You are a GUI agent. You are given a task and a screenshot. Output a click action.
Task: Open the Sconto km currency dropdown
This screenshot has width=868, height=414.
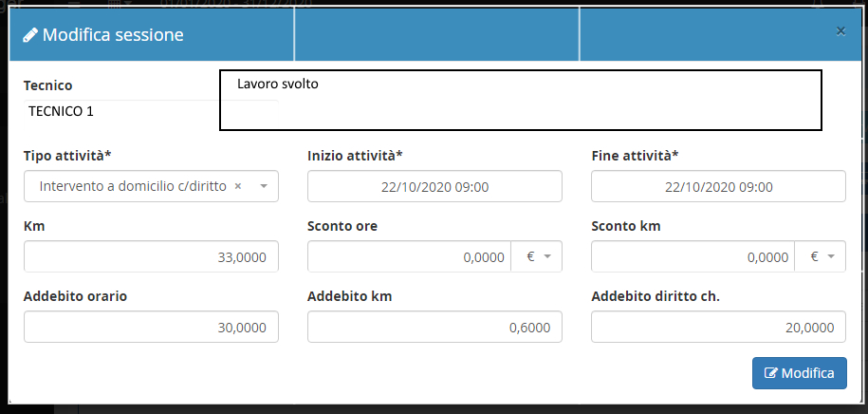(x=821, y=256)
